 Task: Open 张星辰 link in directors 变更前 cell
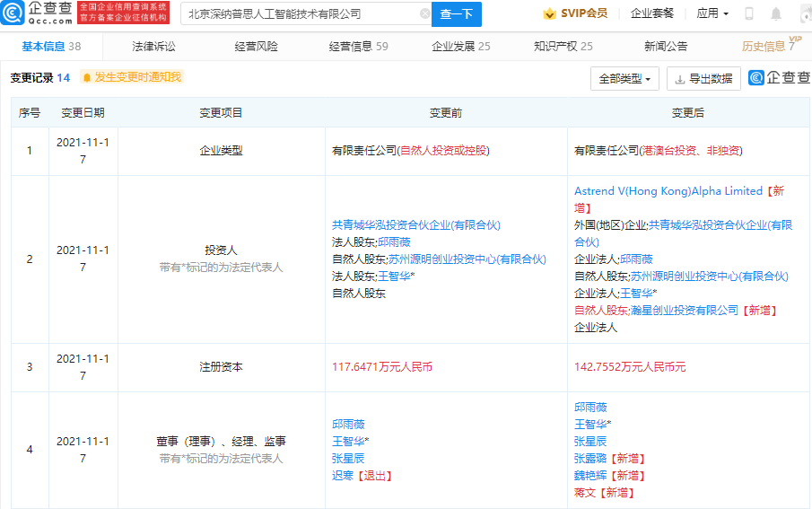pyautogui.click(x=348, y=459)
